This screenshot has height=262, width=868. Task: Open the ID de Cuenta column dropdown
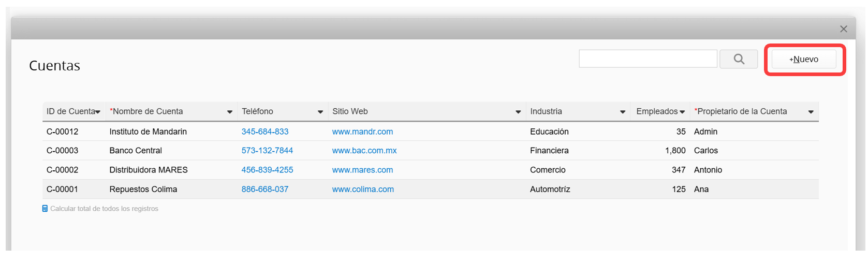(98, 112)
